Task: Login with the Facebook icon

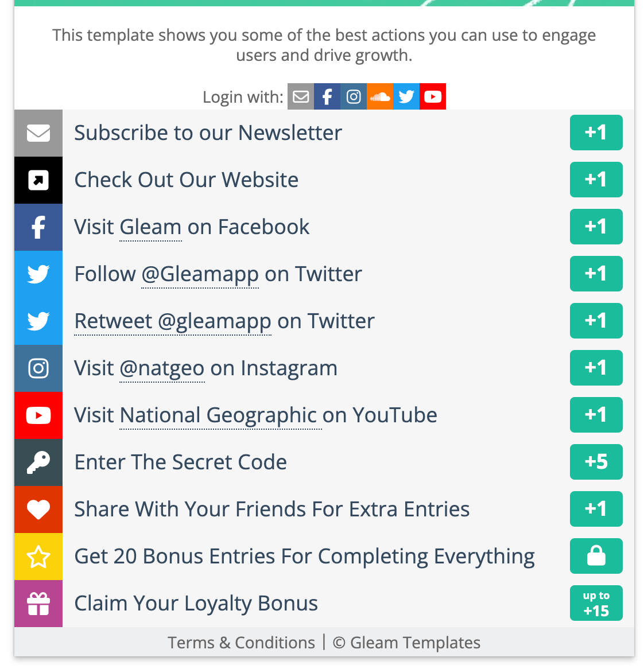Action: point(327,96)
